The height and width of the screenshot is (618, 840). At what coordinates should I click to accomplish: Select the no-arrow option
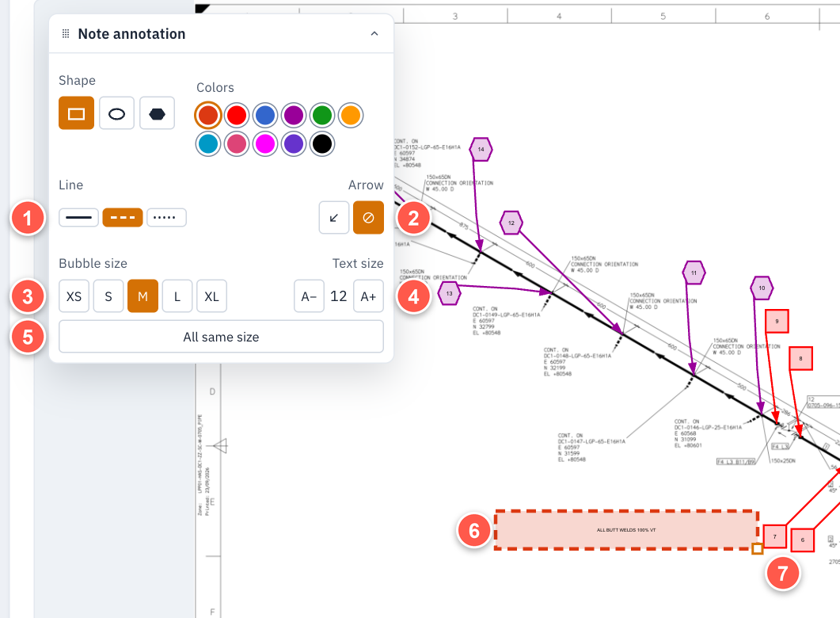369,218
